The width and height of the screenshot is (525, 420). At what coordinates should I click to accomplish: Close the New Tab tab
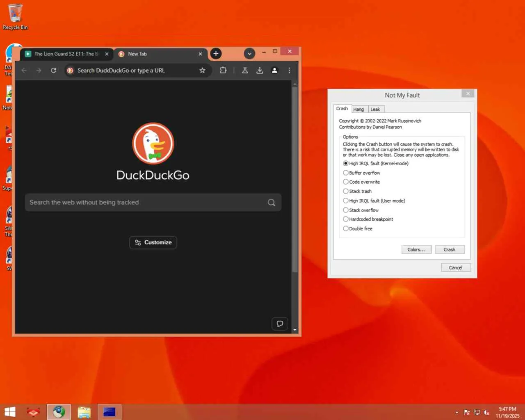[x=200, y=54]
